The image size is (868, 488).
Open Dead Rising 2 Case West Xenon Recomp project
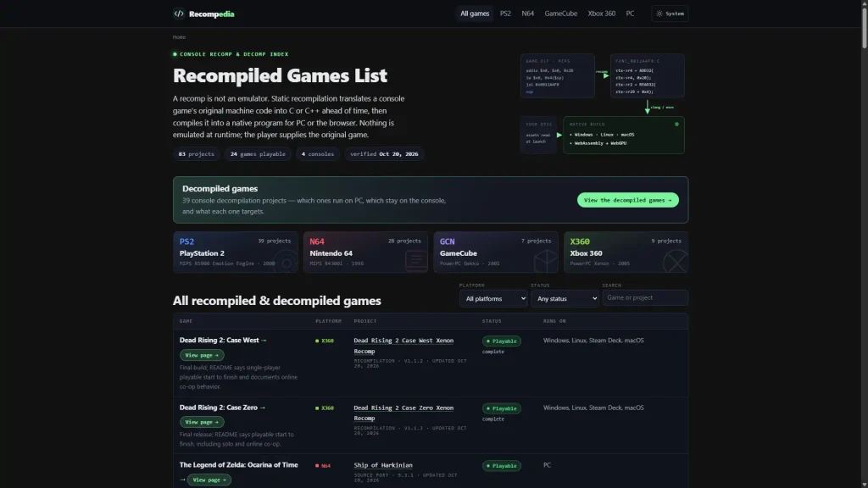tap(403, 346)
